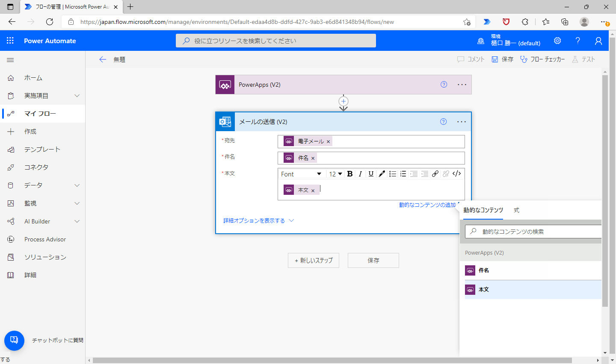The image size is (616, 364).
Task: Switch to HTML code view
Action: (x=456, y=174)
